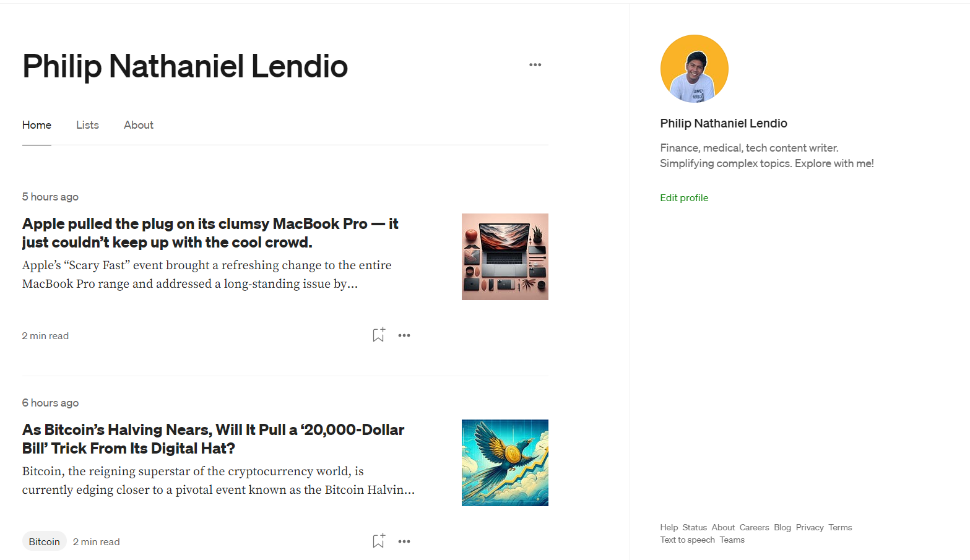Open the About tab
This screenshot has height=560, width=970.
pos(139,125)
